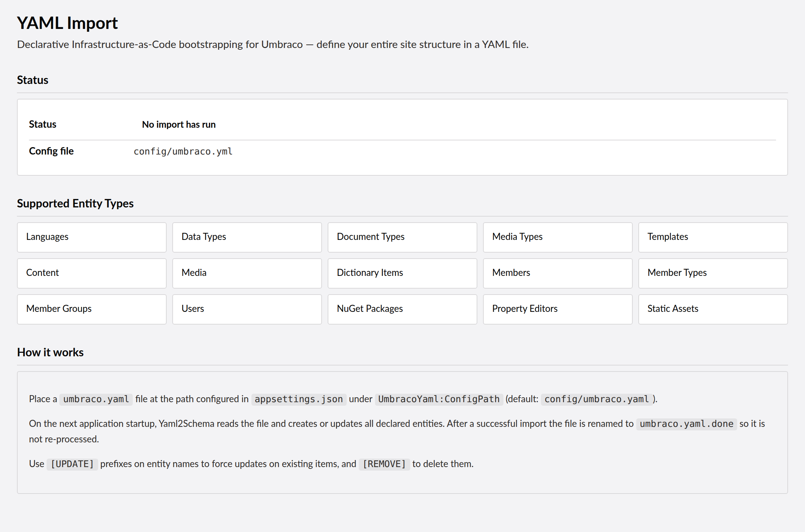This screenshot has height=532, width=805.
Task: Click the Media Types card
Action: pos(558,237)
